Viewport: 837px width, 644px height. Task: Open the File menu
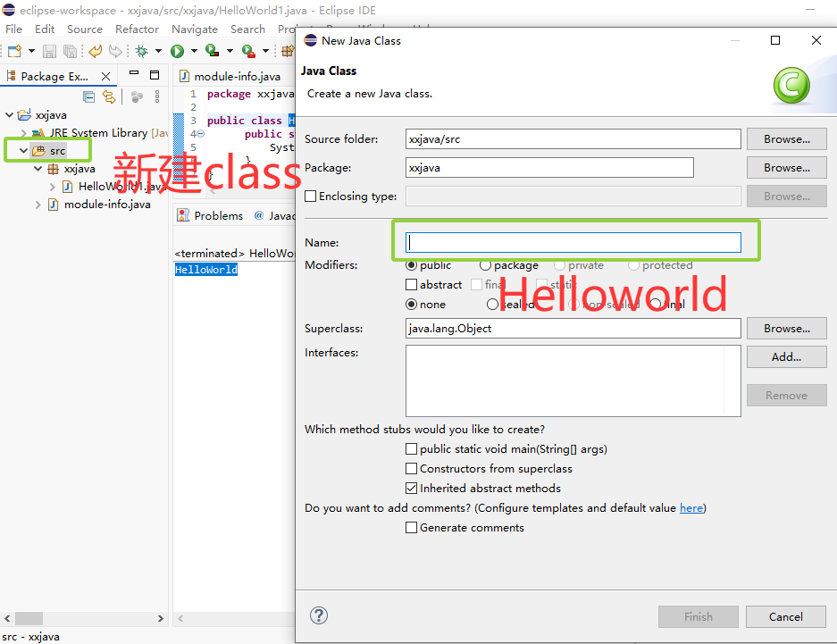[x=14, y=29]
